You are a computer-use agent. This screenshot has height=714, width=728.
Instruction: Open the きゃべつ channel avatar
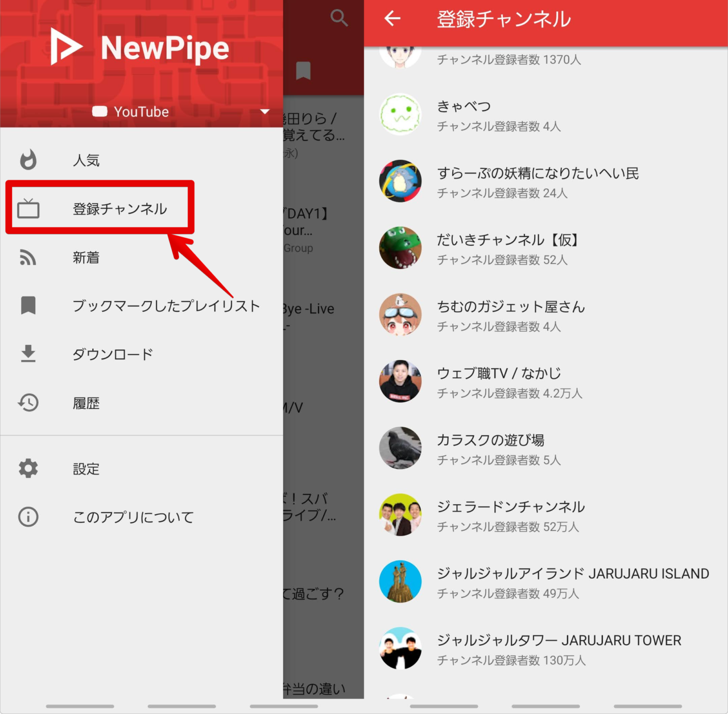[400, 114]
